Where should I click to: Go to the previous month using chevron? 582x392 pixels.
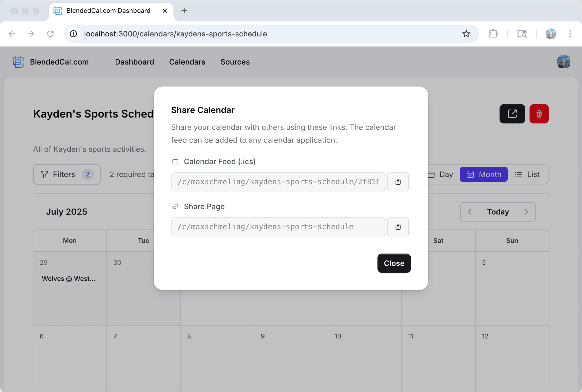[x=470, y=212]
